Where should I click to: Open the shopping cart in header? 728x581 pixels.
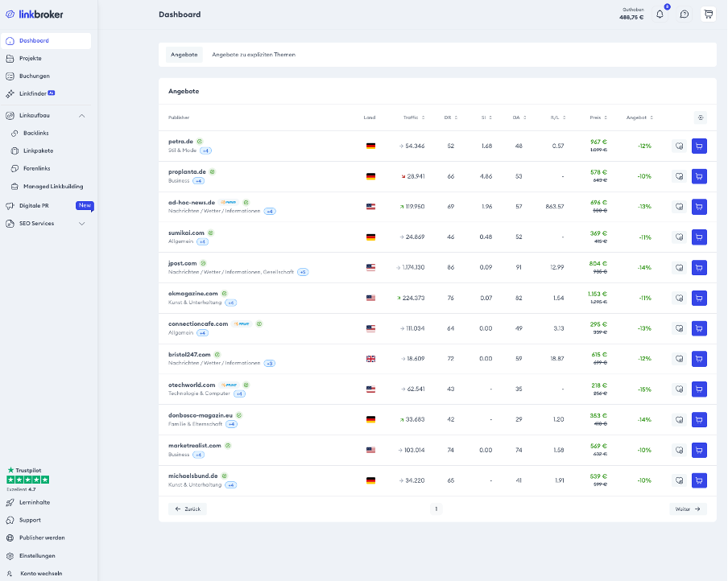(709, 14)
